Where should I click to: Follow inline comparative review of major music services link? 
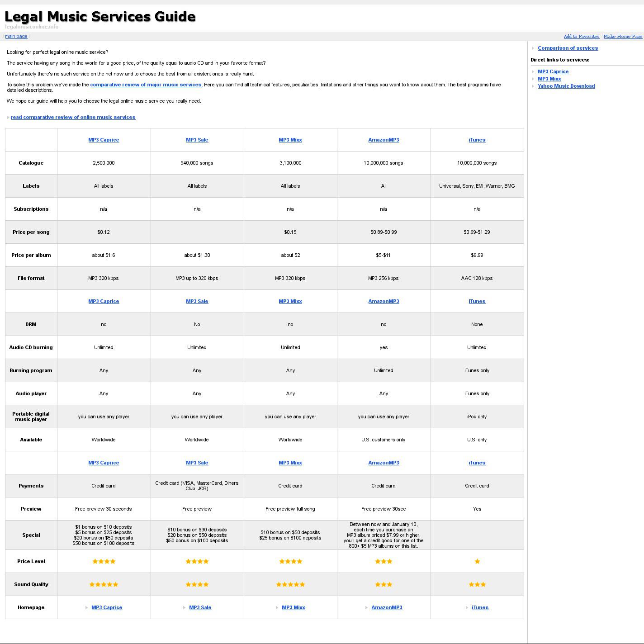click(x=146, y=85)
